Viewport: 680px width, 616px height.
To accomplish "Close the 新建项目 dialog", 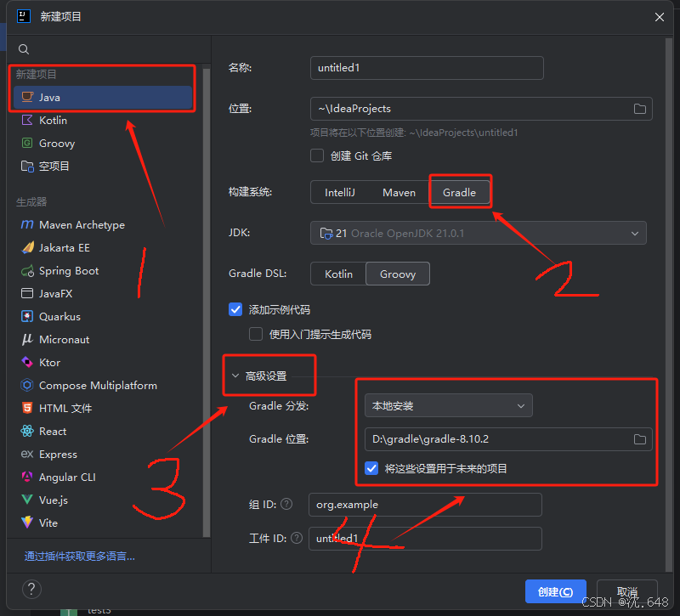I will pos(660,17).
